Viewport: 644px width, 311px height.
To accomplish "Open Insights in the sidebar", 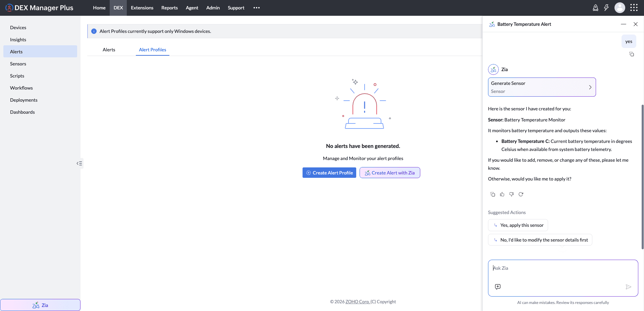I will [40, 40].
